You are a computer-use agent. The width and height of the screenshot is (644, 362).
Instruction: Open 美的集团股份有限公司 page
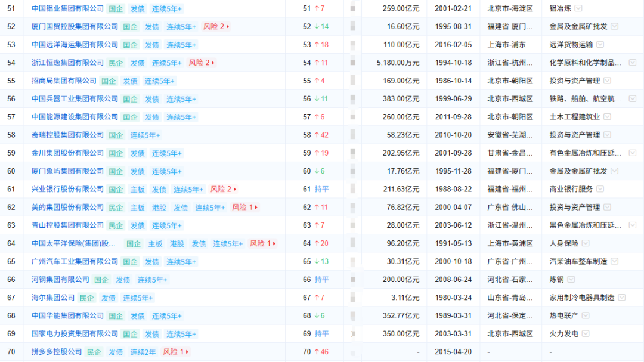click(67, 207)
